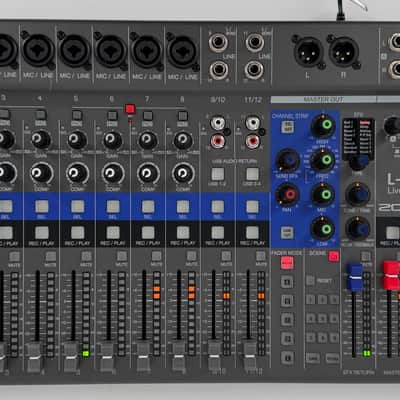
Task: Toggle the channel 8 pad switch
Action: (x=183, y=116)
